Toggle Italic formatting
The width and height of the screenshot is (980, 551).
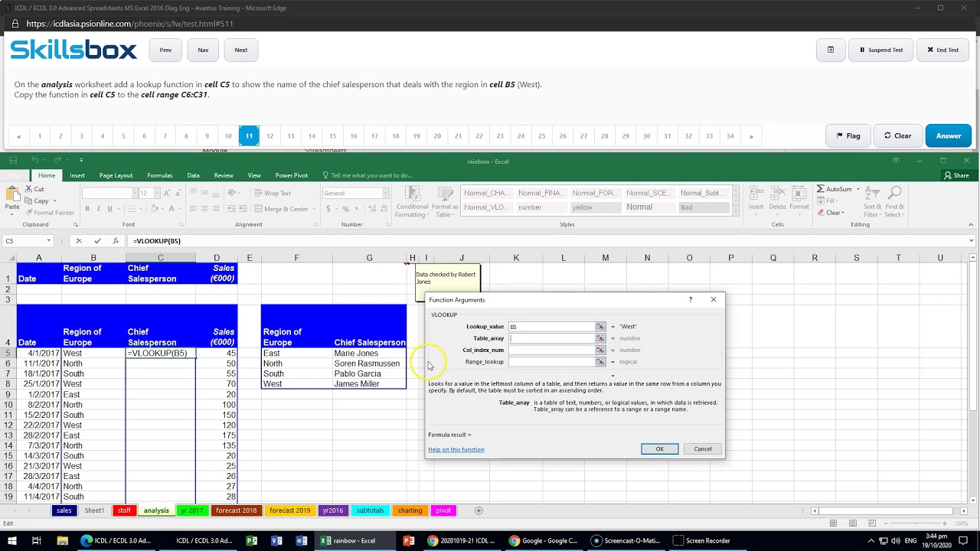(x=98, y=209)
